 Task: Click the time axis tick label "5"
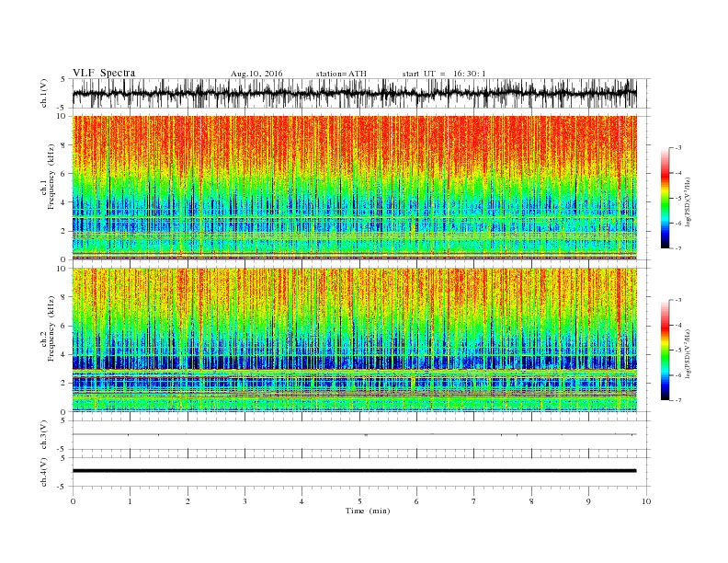coord(359,501)
